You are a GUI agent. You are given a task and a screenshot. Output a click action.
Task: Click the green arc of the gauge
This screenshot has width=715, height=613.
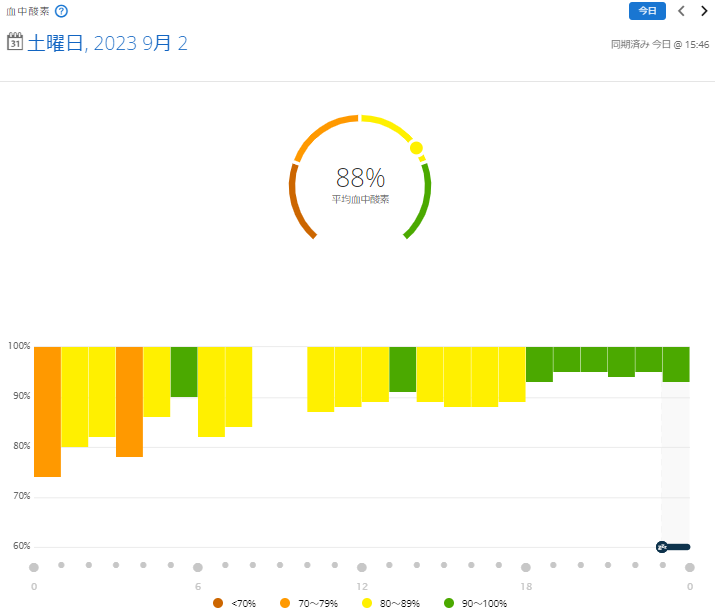(424, 200)
